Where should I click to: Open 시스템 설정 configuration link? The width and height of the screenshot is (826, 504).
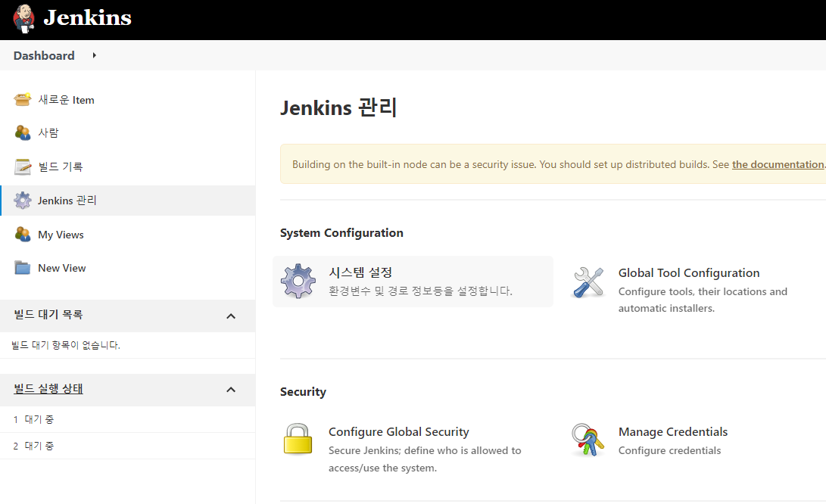click(360, 272)
